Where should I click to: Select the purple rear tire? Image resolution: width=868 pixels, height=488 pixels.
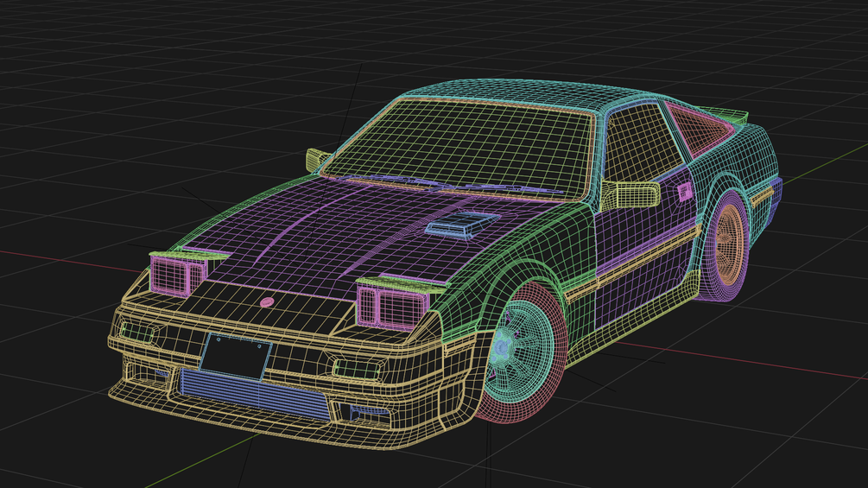[x=725, y=246]
